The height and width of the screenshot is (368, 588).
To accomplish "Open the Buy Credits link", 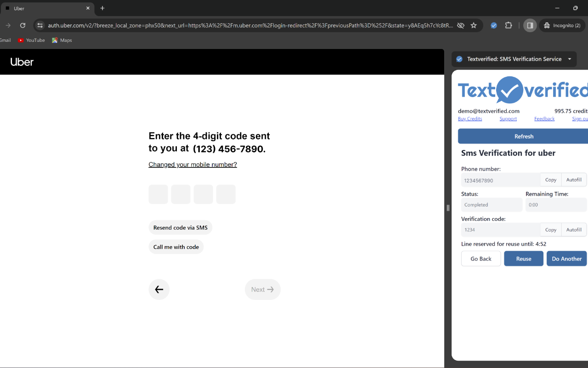I will click(470, 119).
